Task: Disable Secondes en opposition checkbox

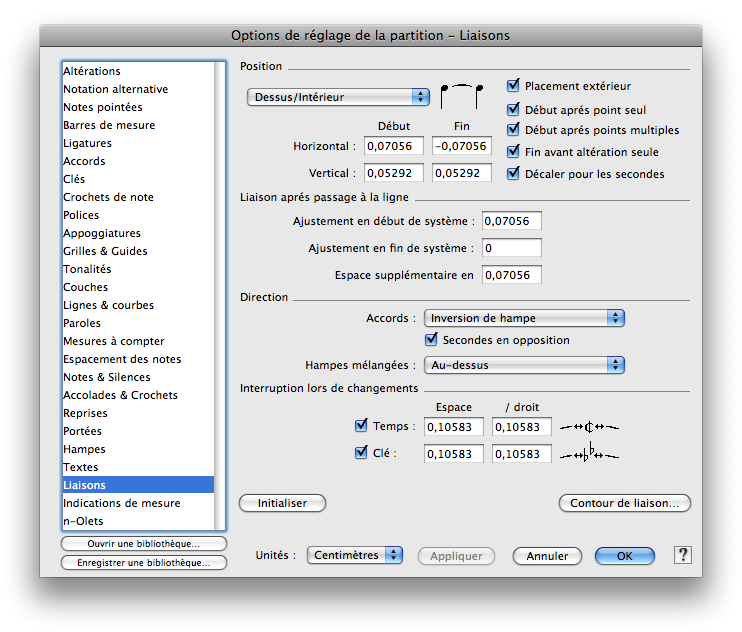Action: click(433, 340)
